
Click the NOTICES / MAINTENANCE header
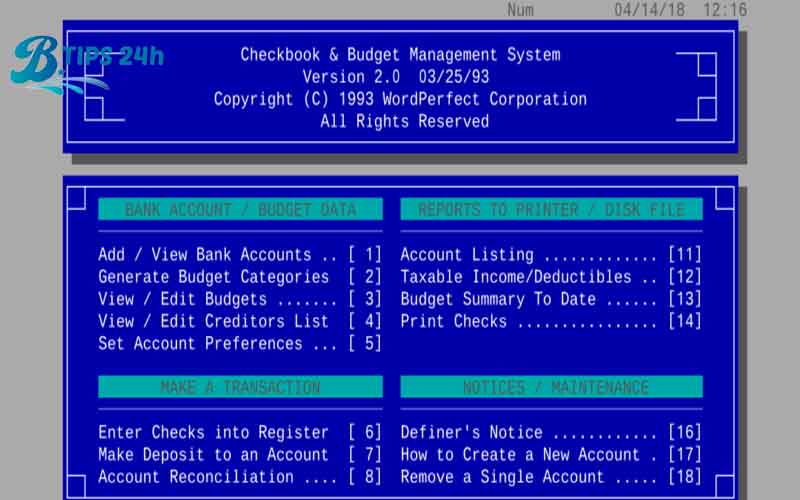click(x=552, y=387)
